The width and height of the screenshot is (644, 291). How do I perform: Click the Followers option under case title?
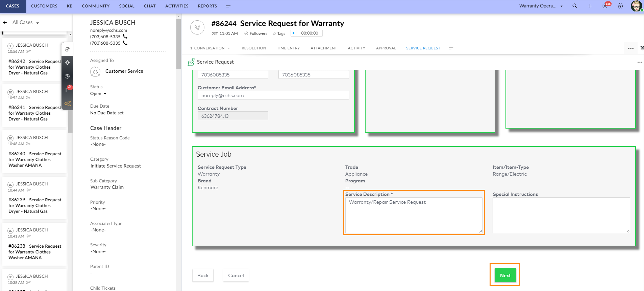pos(256,33)
